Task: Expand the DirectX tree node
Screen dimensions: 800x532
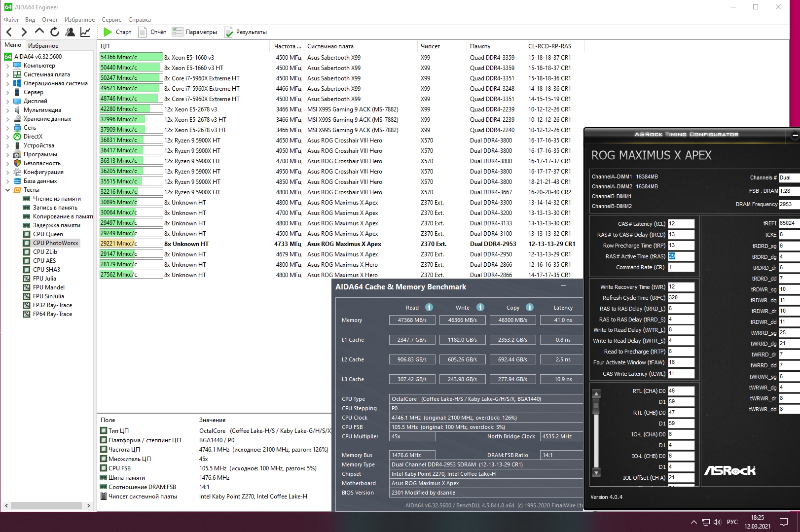Action: [7, 137]
